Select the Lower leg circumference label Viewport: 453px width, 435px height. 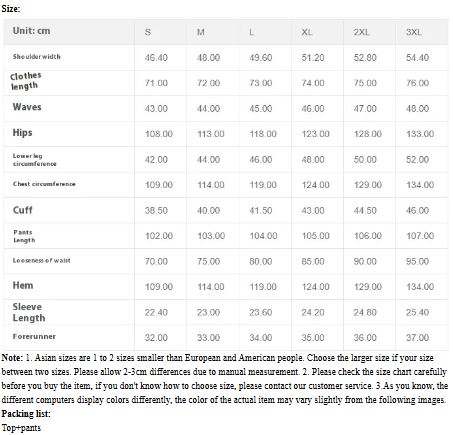pyautogui.click(x=34, y=160)
